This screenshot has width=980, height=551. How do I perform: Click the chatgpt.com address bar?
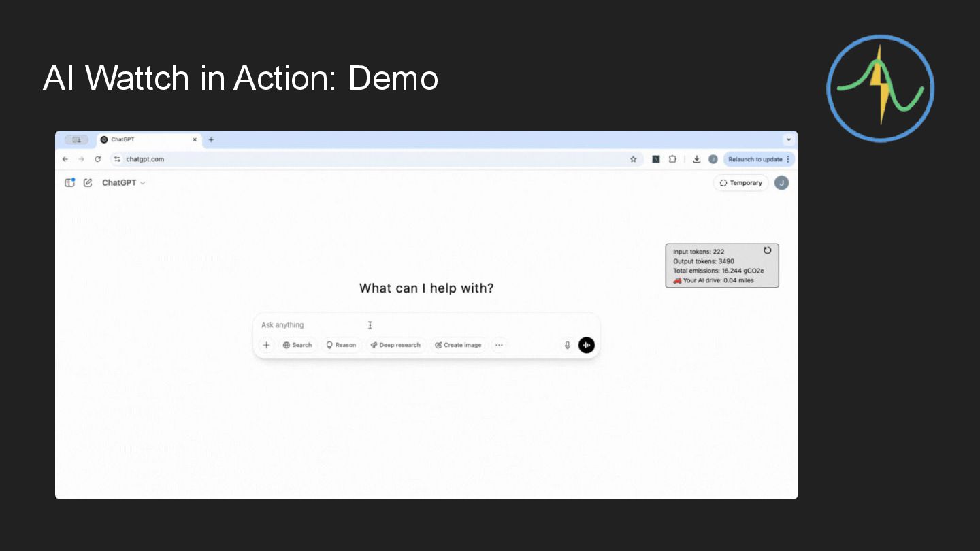pos(376,159)
